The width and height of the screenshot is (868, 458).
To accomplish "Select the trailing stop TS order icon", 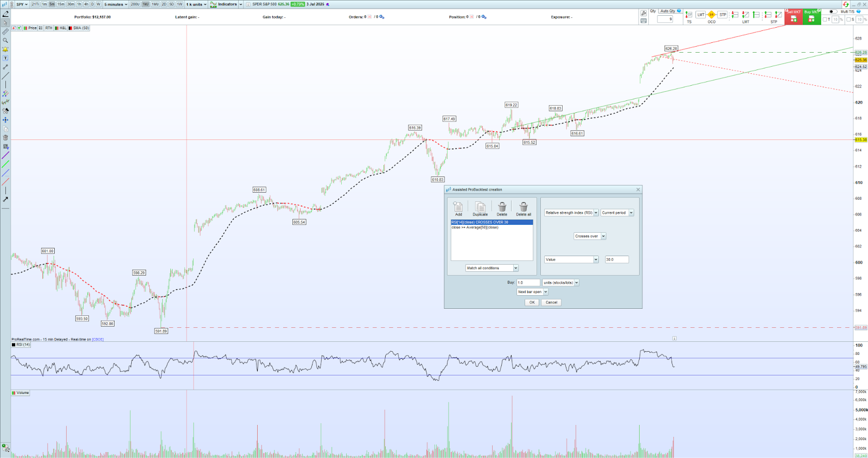I will 689,15.
